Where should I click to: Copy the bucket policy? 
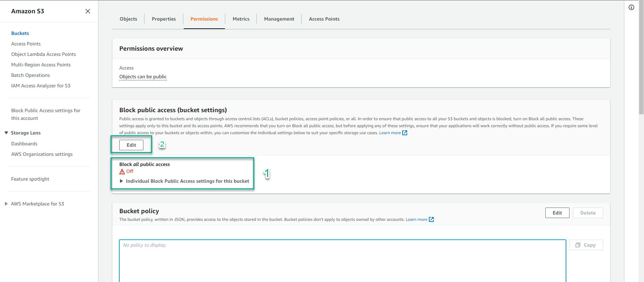(x=586, y=245)
